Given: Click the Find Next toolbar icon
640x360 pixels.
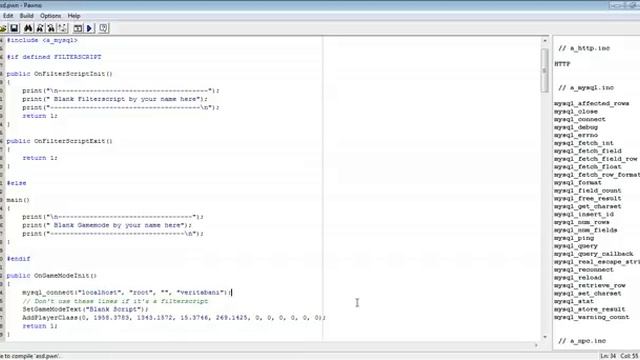Looking at the screenshot, I should [x=40, y=28].
